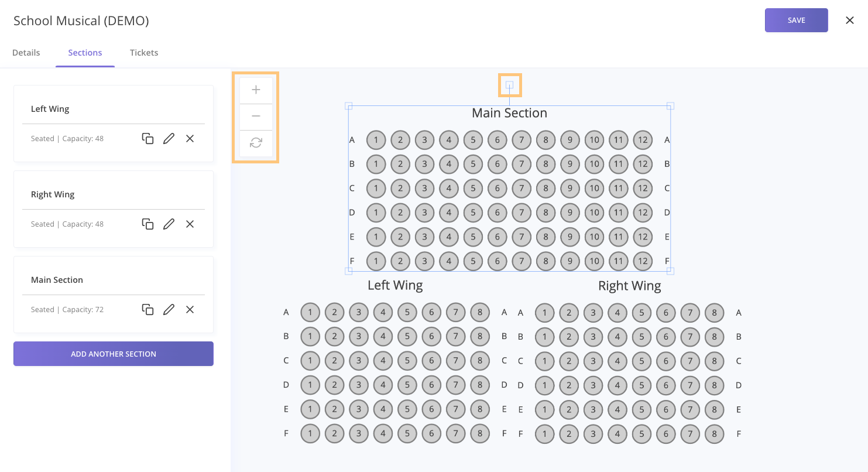Screen dimensions: 868x472
Task: Delete the Right Wing section
Action: tap(190, 224)
